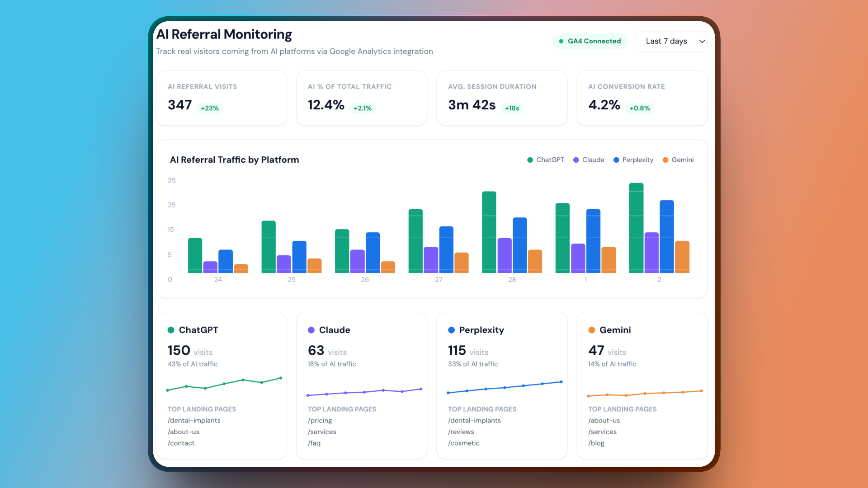Click the +23% change badge
This screenshot has height=488, width=868.
point(210,108)
